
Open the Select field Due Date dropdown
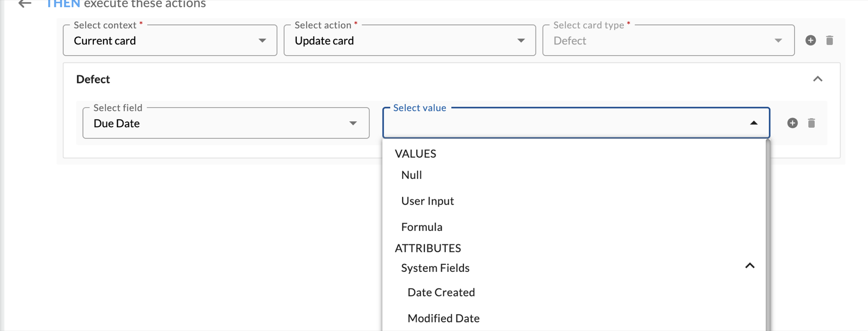[x=226, y=123]
